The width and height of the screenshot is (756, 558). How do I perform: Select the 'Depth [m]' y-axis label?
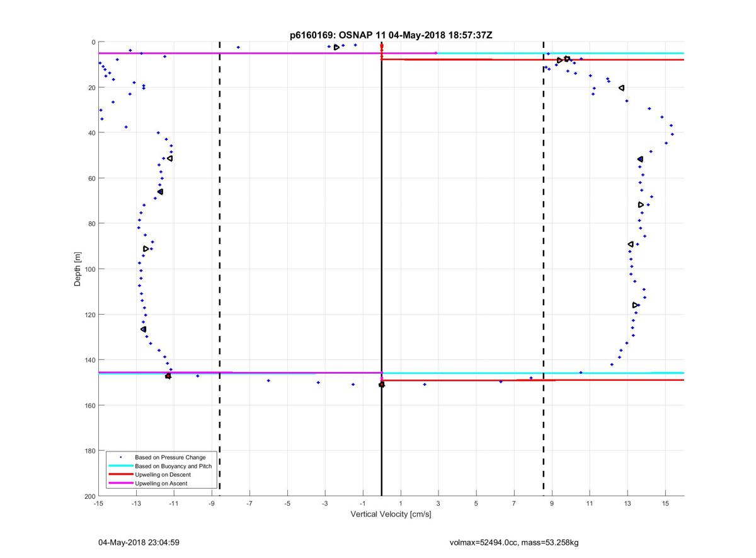point(77,269)
